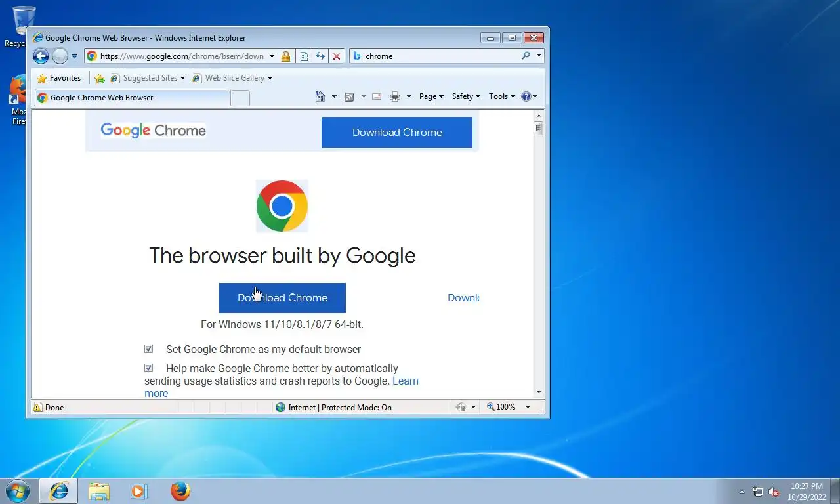Show hidden tray icons arrow
This screenshot has width=840, height=504.
pos(742,492)
